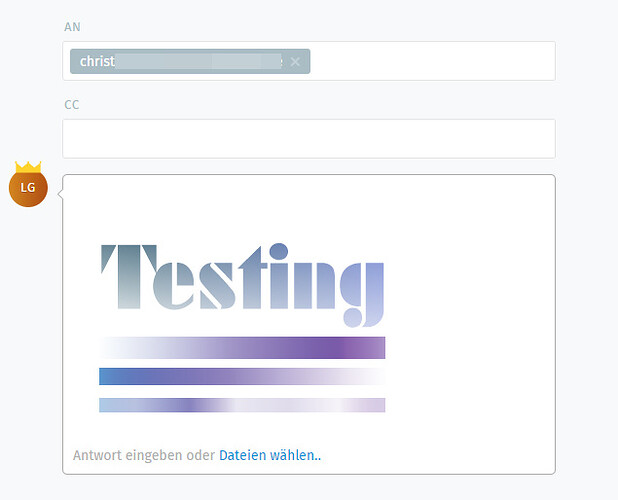
Task: Click the speech-bubble pointer notch beside the avatar
Action: (60, 194)
